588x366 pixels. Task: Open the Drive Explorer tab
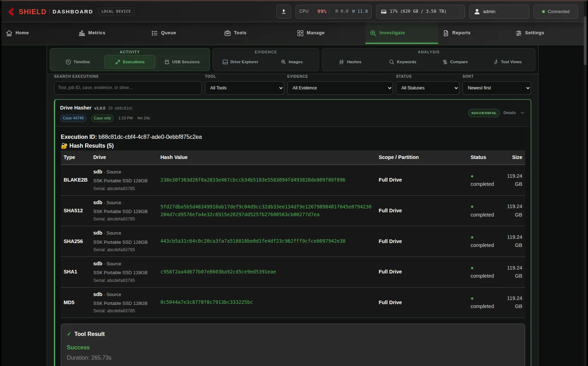click(x=240, y=62)
